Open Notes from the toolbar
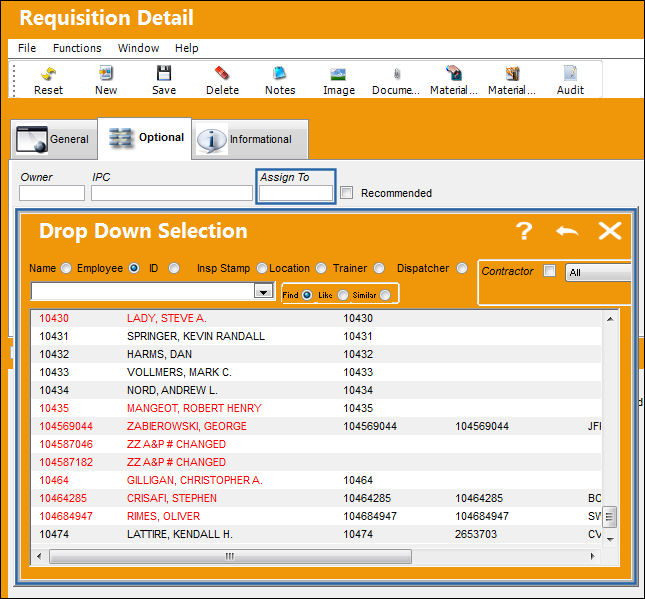Screen dimensions: 645x599 click(x=280, y=81)
